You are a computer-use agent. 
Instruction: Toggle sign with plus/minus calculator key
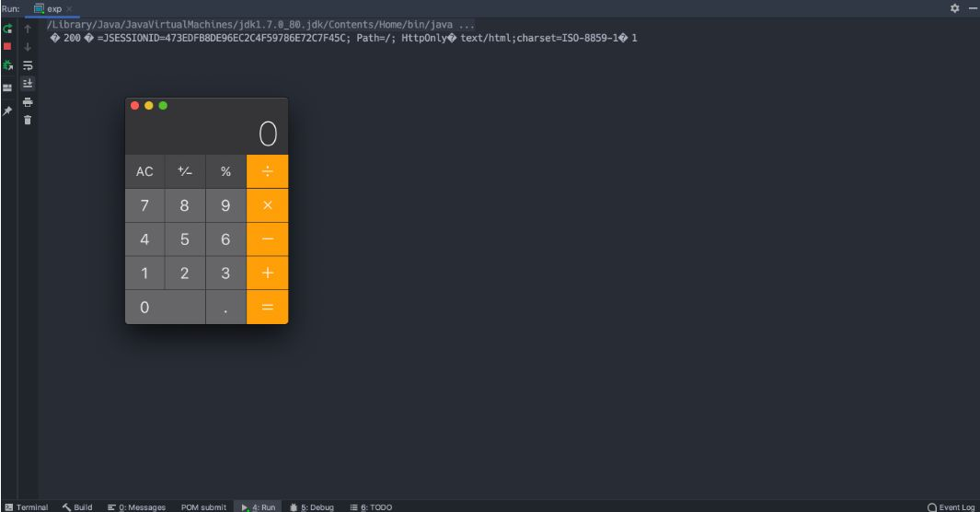tap(185, 171)
